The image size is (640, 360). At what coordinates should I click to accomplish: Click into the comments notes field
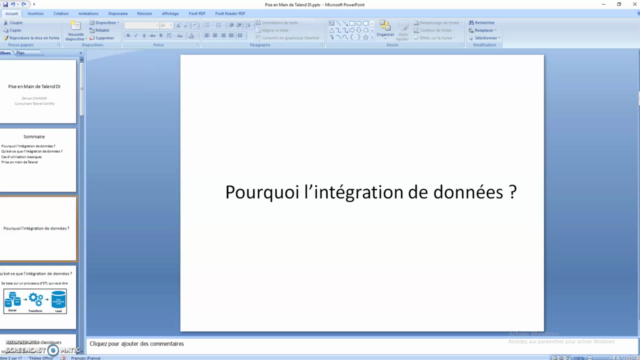(x=362, y=344)
